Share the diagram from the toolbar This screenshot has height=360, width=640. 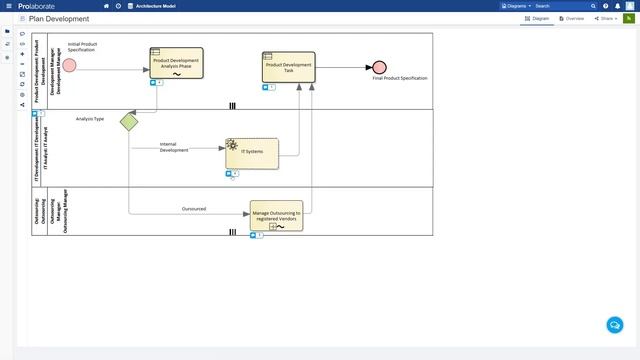coord(22,105)
